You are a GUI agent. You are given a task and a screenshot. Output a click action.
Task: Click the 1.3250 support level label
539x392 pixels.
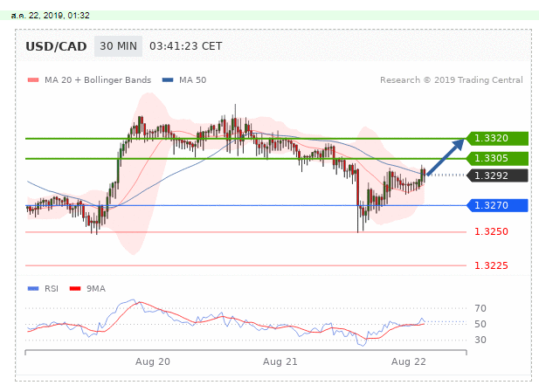[491, 231]
